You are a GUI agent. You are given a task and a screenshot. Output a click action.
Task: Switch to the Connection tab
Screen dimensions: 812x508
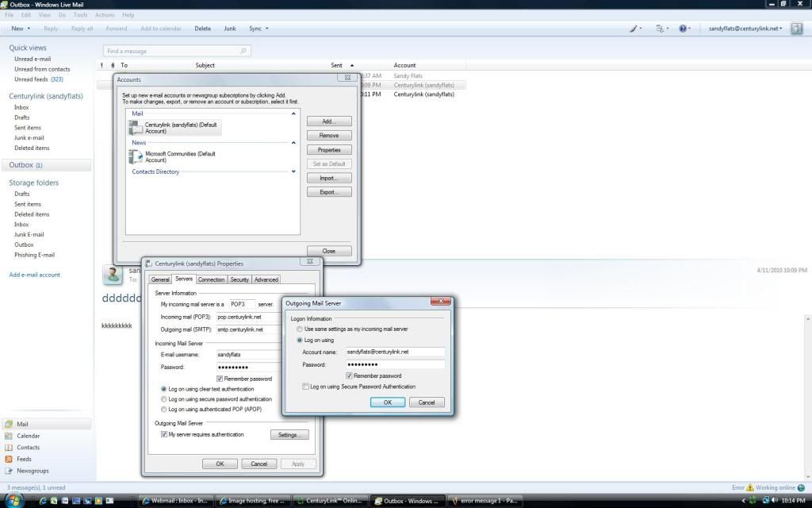click(211, 279)
